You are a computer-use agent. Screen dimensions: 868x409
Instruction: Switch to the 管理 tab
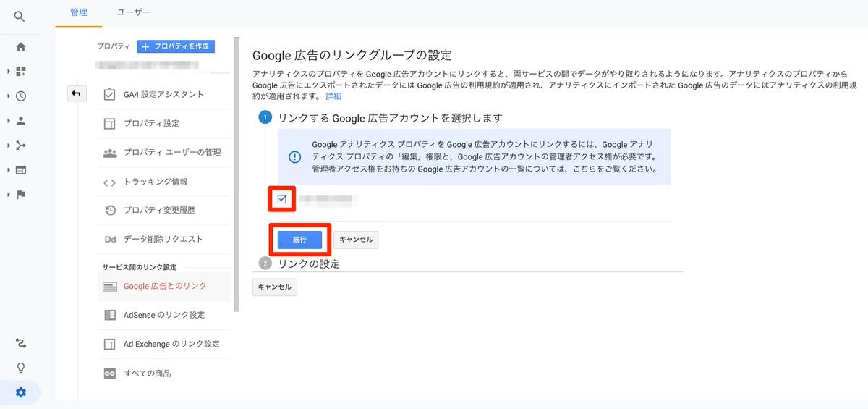pyautogui.click(x=79, y=12)
